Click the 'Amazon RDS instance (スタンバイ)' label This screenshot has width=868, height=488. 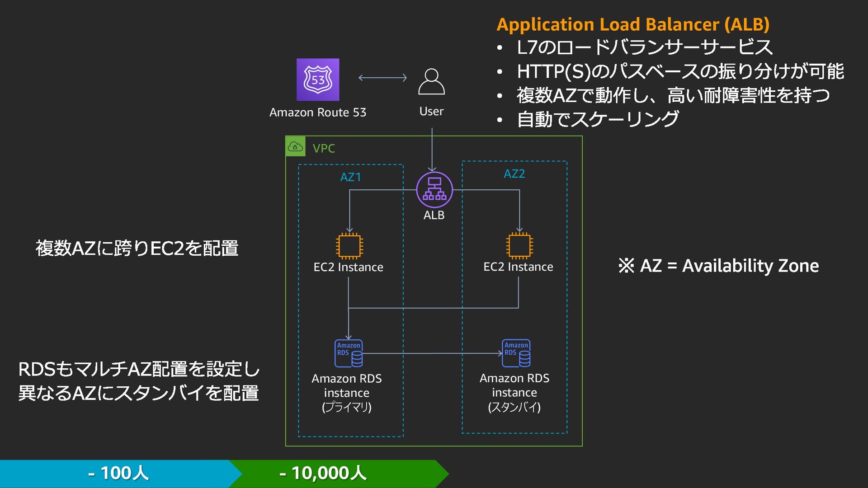point(514,392)
